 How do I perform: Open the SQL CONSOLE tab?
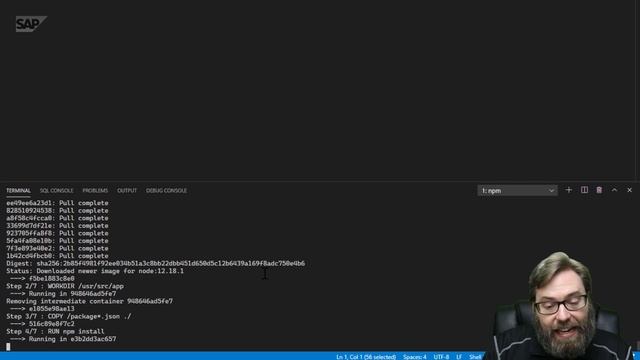[x=56, y=191]
